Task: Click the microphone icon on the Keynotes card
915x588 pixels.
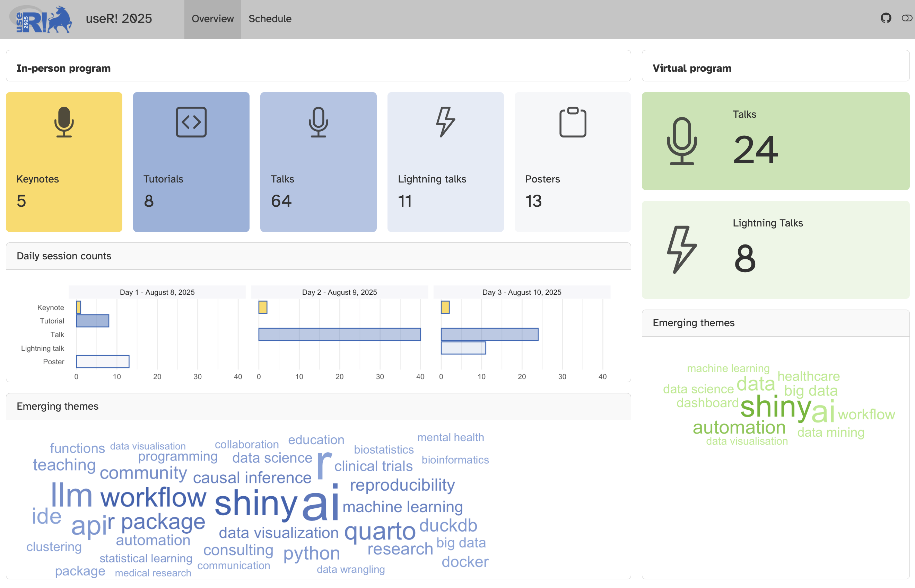Action: point(64,122)
